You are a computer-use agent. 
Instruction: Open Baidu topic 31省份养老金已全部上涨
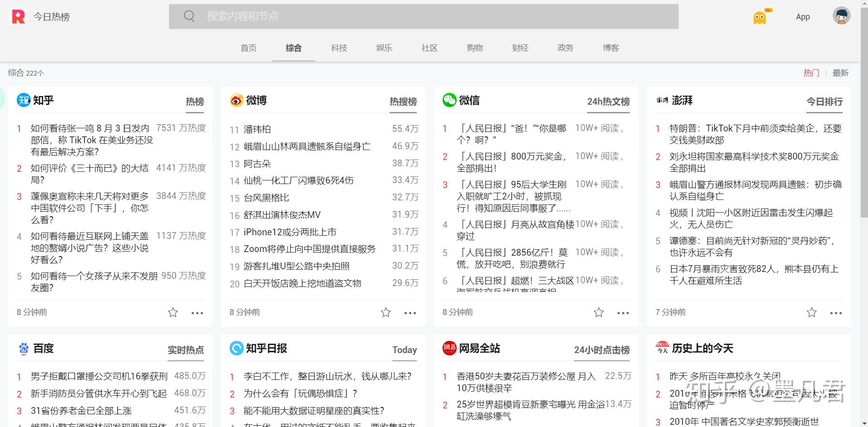(x=81, y=411)
